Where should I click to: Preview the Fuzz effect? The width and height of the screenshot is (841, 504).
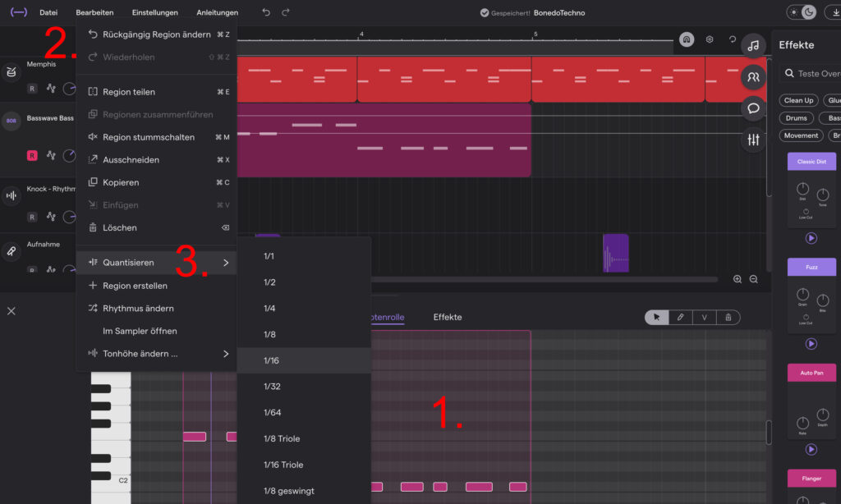click(x=811, y=344)
